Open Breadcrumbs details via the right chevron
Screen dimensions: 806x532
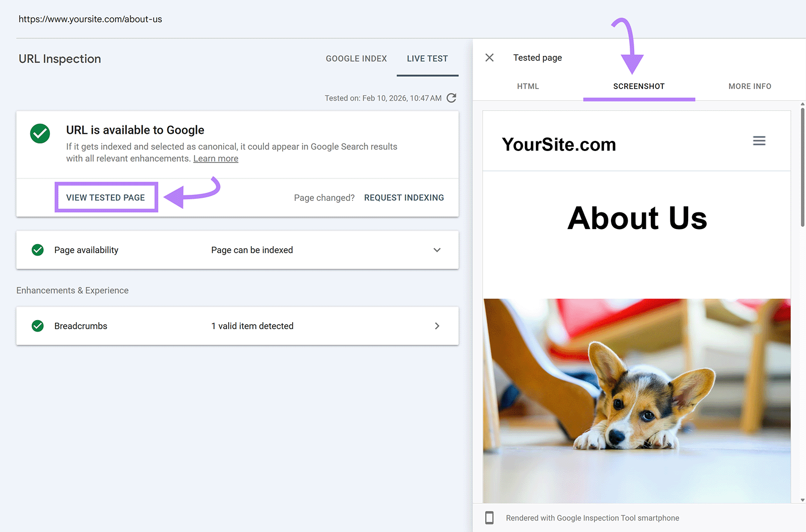point(437,326)
